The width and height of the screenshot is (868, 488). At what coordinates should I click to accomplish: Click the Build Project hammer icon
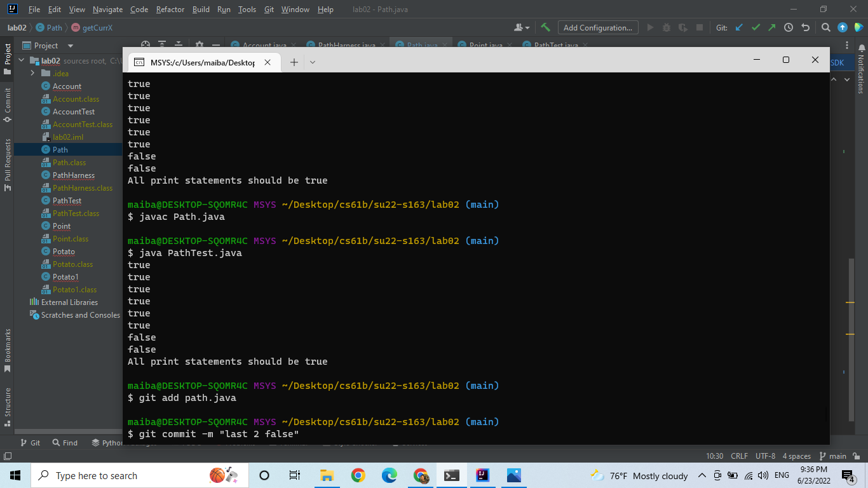pos(545,27)
